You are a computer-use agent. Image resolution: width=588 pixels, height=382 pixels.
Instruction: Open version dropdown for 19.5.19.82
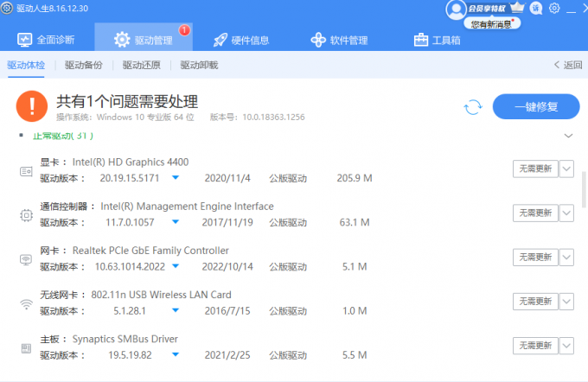click(x=176, y=354)
